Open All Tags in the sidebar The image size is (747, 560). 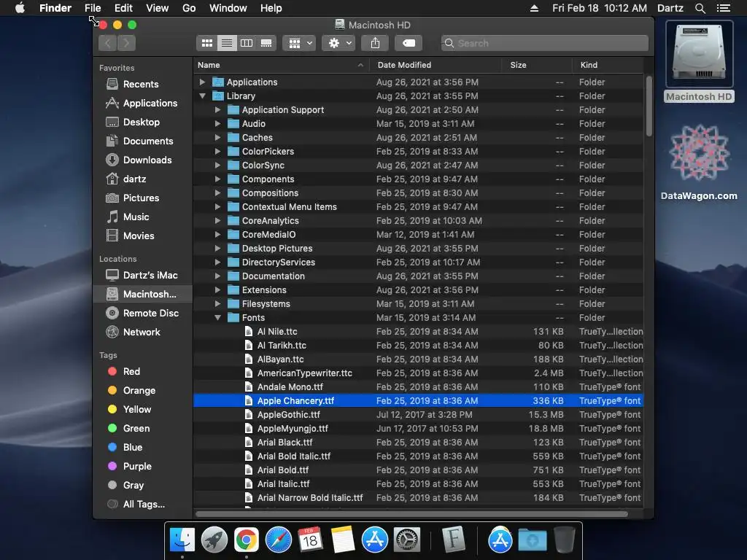(x=136, y=505)
